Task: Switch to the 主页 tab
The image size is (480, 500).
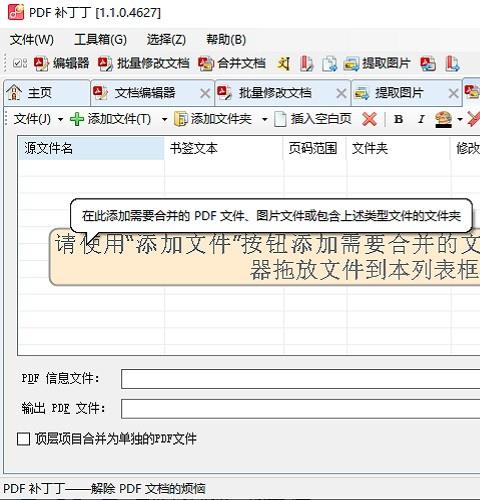Action: pos(47,93)
